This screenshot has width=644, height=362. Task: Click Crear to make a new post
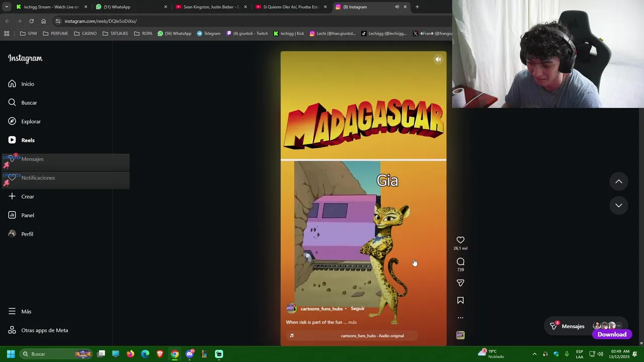click(x=21, y=197)
